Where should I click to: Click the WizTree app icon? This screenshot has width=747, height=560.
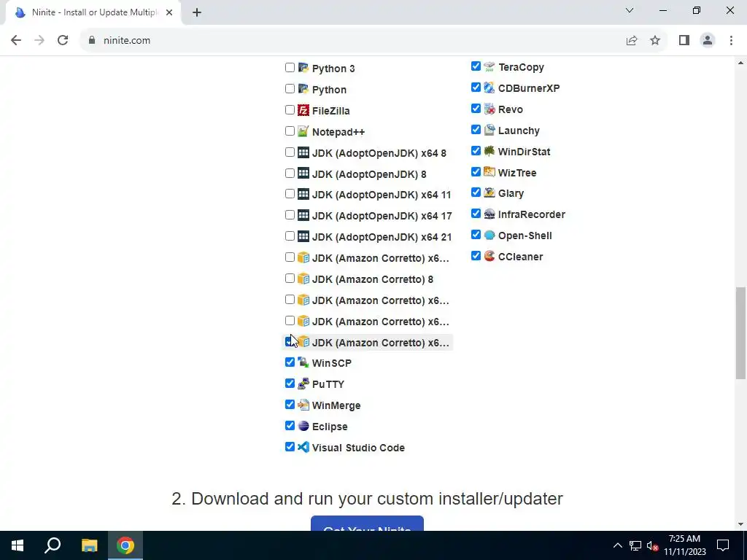click(489, 172)
